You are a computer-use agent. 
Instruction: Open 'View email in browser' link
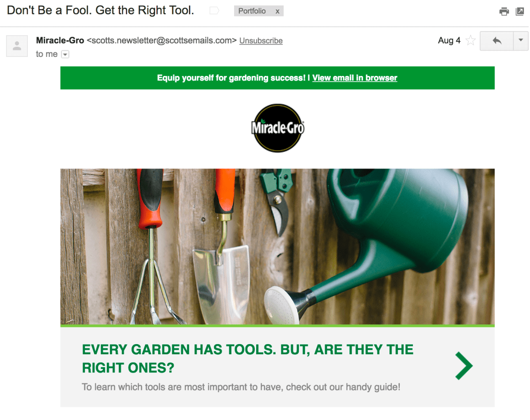(x=355, y=78)
